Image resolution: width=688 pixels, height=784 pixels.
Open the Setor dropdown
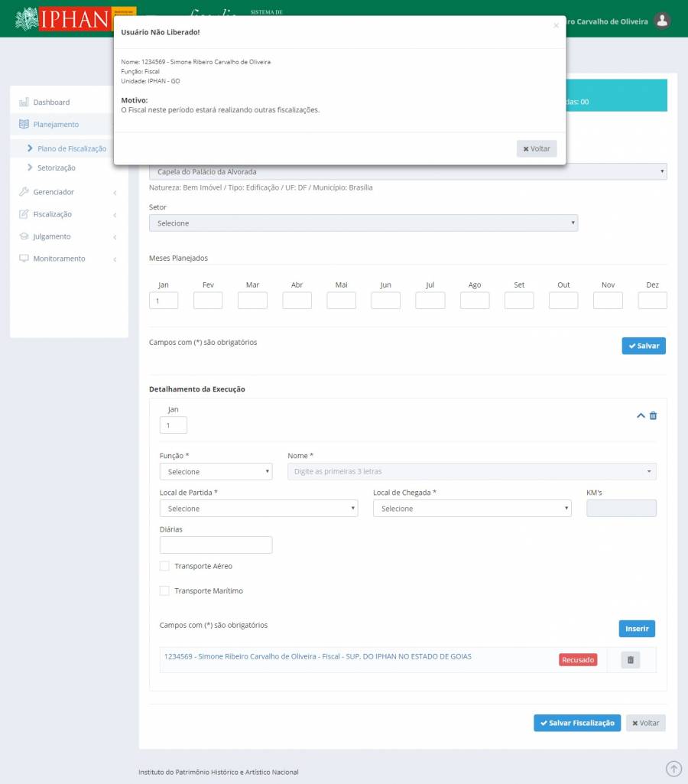click(363, 223)
